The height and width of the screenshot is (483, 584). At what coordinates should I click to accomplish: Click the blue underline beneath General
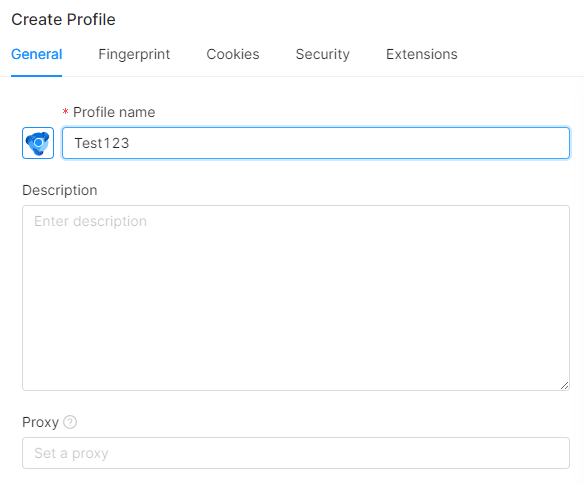tap(36, 76)
